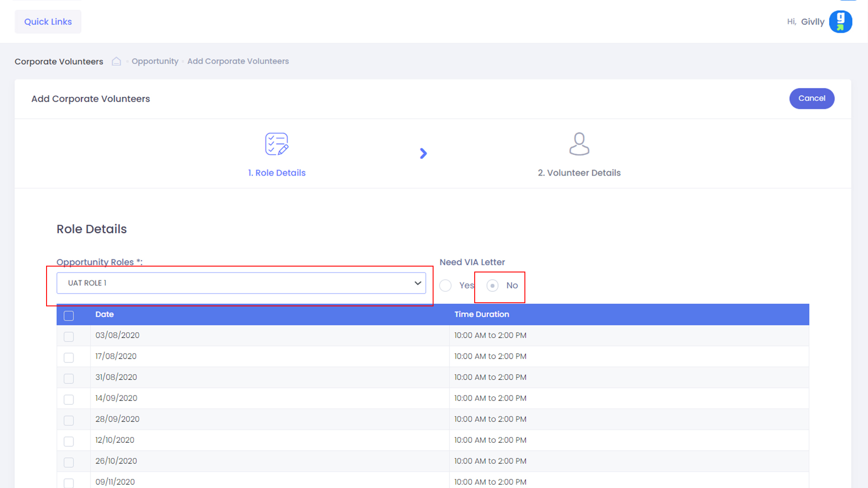Select the Yes radio for VIA Letter

pyautogui.click(x=445, y=286)
